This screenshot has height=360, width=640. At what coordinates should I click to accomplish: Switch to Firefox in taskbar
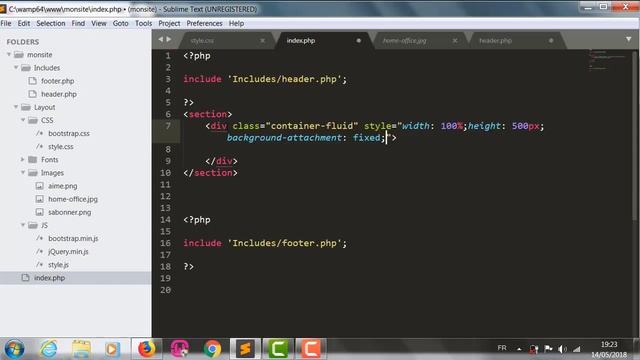pos(147,349)
